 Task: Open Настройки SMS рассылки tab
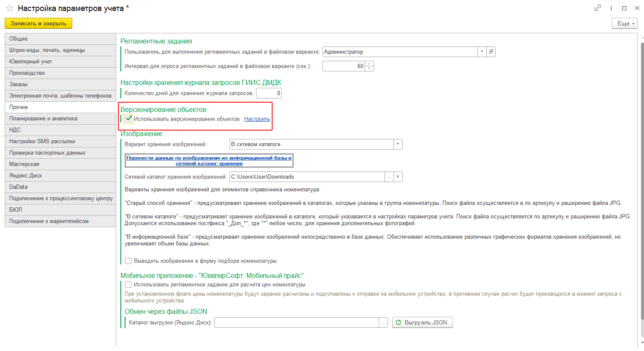(60, 141)
